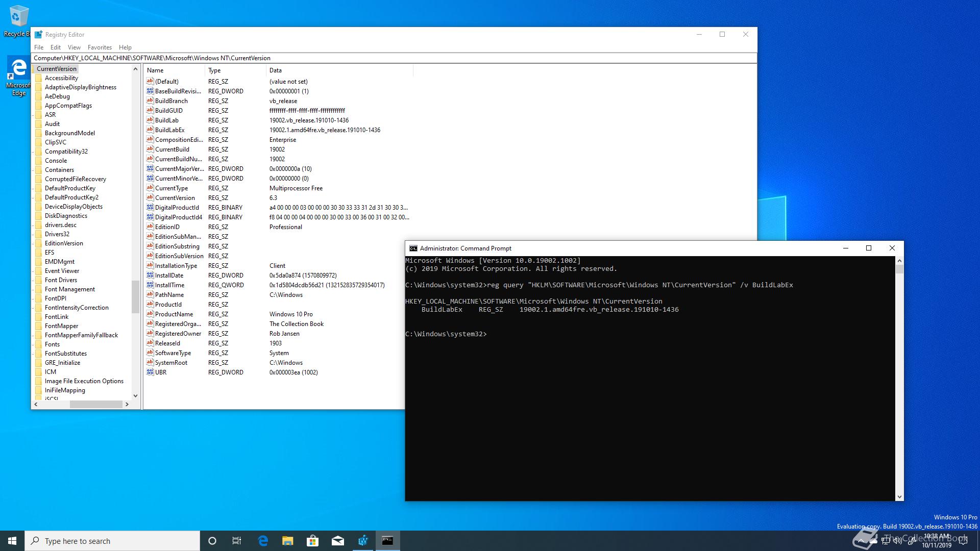Open the Edit menu
Viewport: 980px width, 551px height.
56,47
